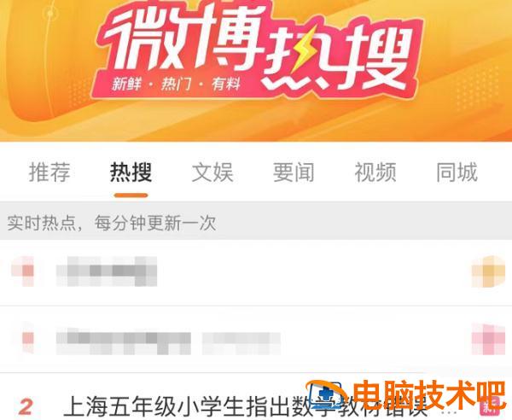Click the blue medical-cross watermark logo

(326, 396)
